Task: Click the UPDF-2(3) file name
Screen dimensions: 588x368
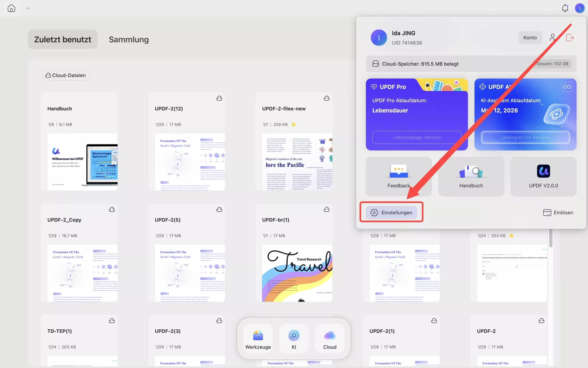Action: 168,331
